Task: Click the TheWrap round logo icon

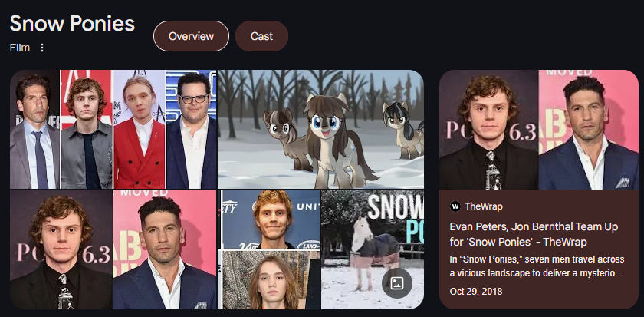Action: tap(455, 206)
